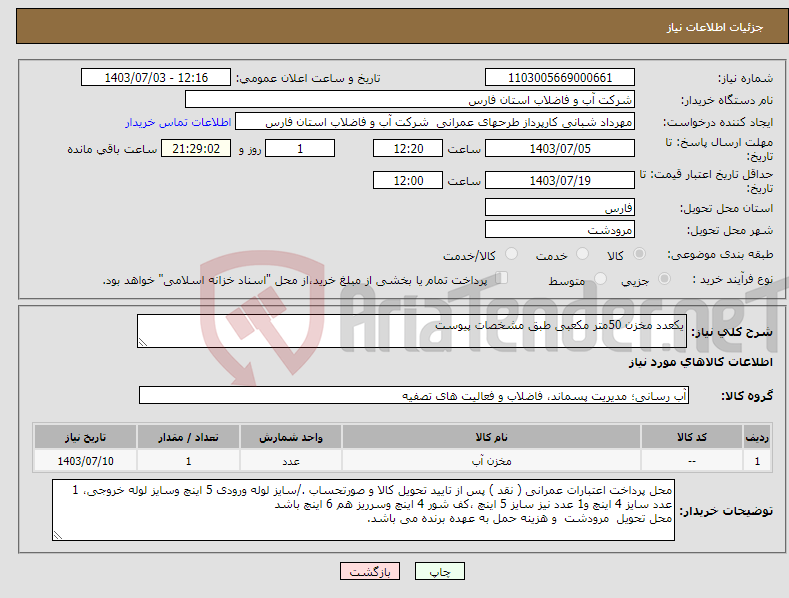Toggle the اسناد خزانه اسلامی payment checkbox
The height and width of the screenshot is (598, 789).
pos(502,277)
